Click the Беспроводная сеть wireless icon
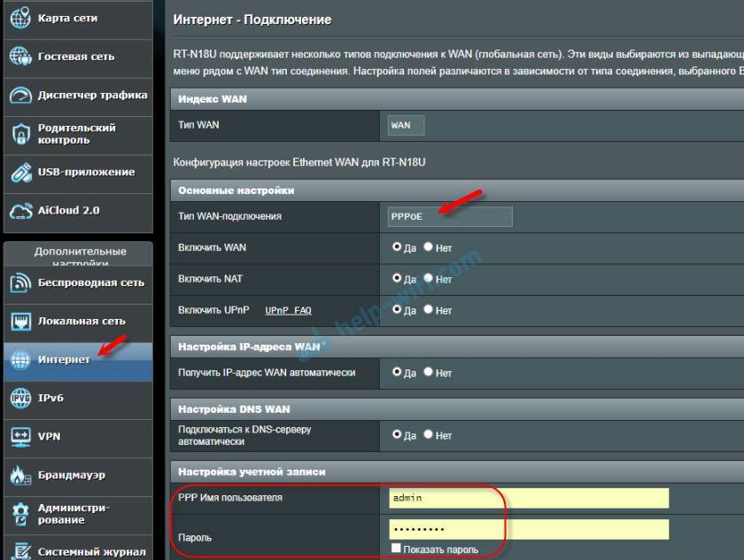 20,284
